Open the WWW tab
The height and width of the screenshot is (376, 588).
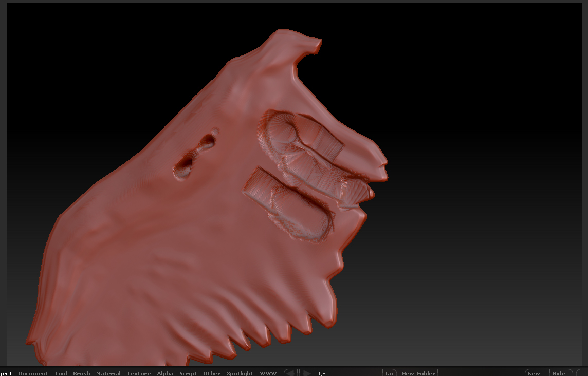[268, 373]
